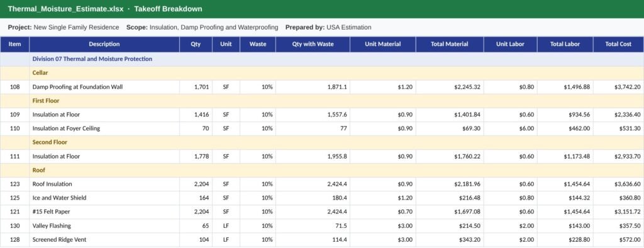
Task: Click the Waste column header
Action: 258,45
